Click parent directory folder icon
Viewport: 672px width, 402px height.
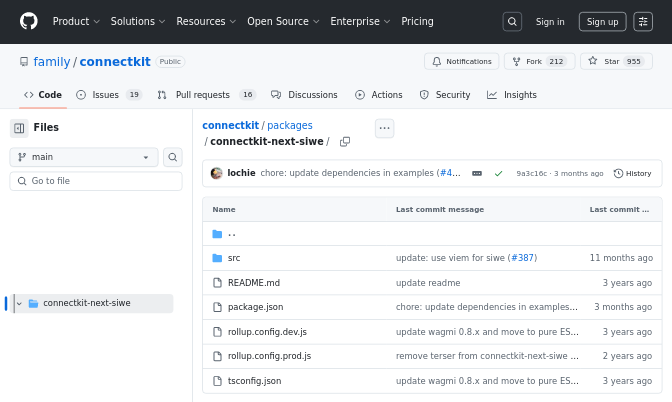click(217, 234)
